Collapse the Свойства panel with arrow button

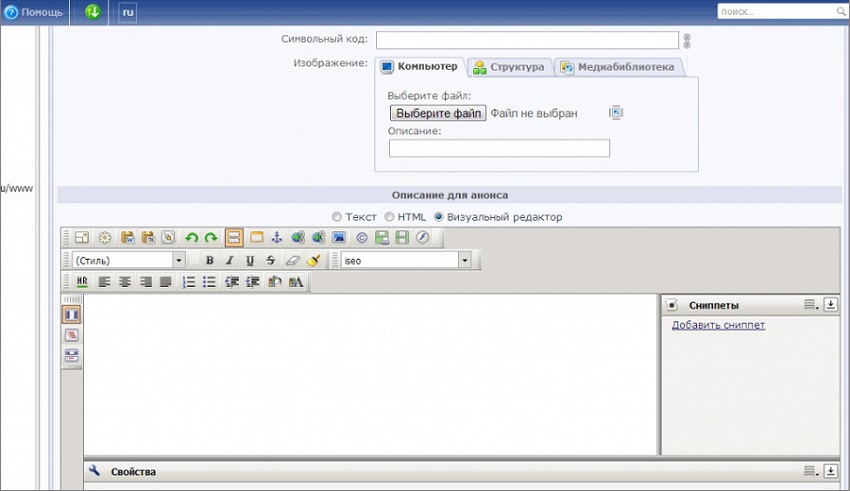point(830,471)
